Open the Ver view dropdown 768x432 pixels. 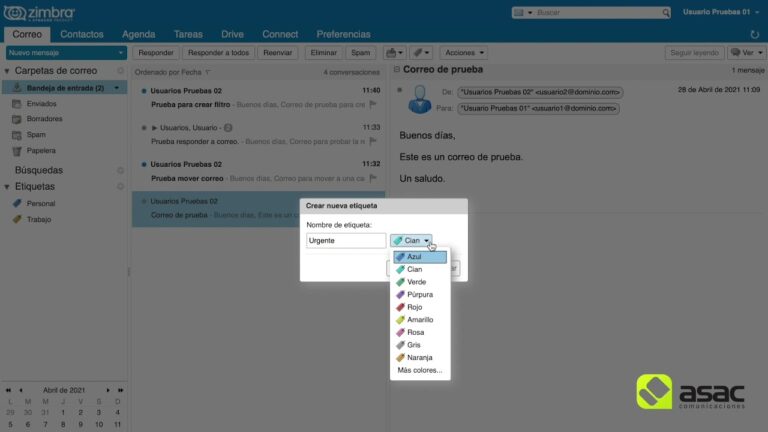coord(746,52)
